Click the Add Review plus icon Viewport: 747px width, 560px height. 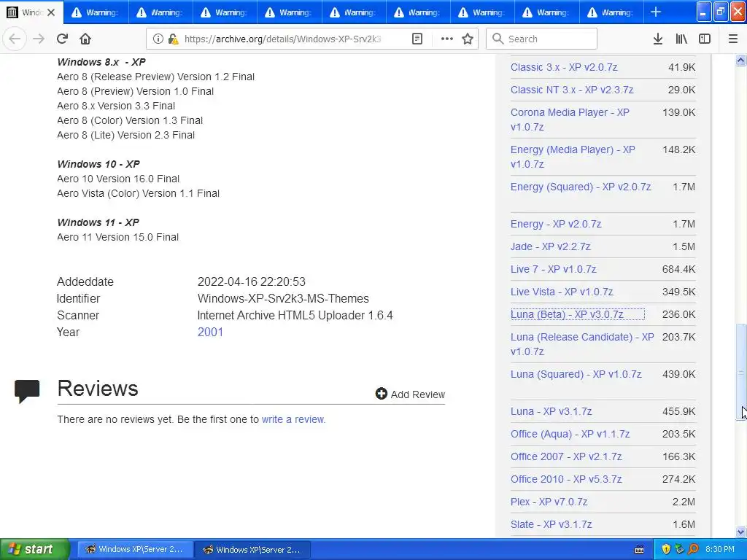click(x=381, y=393)
